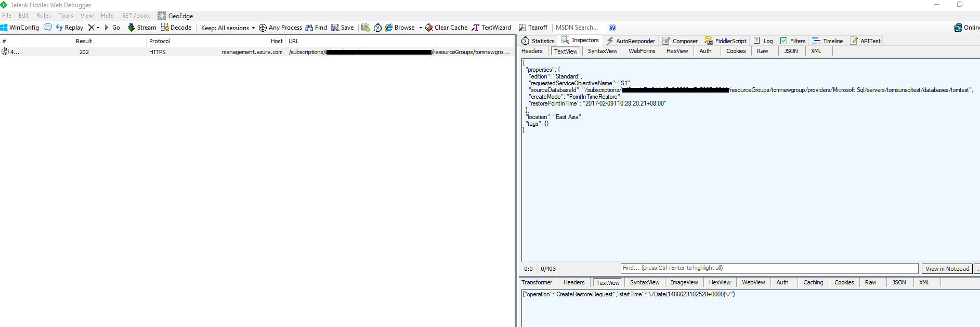Click the Find text search box

point(769,268)
